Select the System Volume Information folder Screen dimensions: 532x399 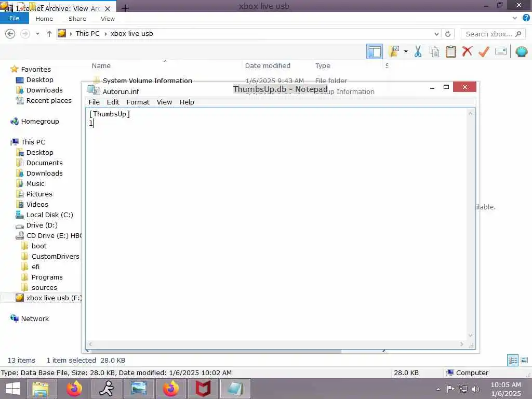pyautogui.click(x=147, y=81)
